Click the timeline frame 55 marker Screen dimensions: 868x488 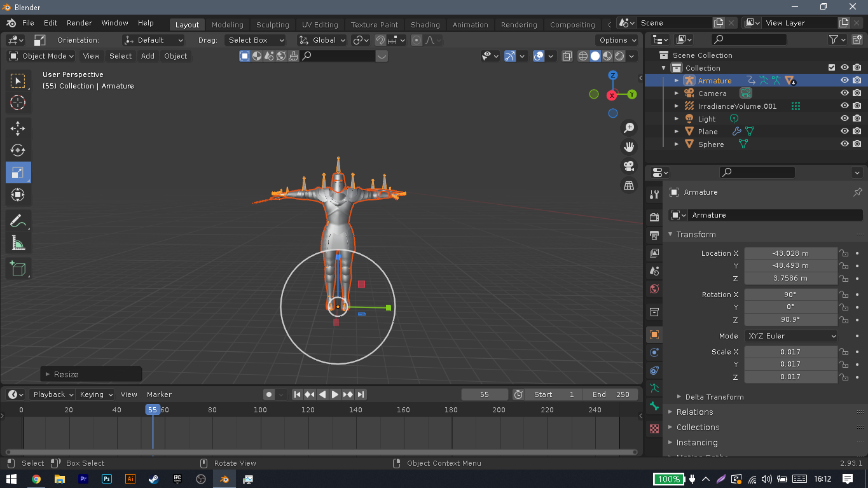tap(153, 410)
